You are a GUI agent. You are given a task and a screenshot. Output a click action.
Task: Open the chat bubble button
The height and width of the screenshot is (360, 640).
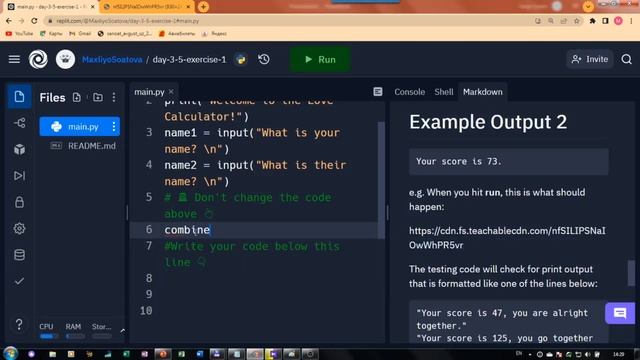tap(620, 313)
